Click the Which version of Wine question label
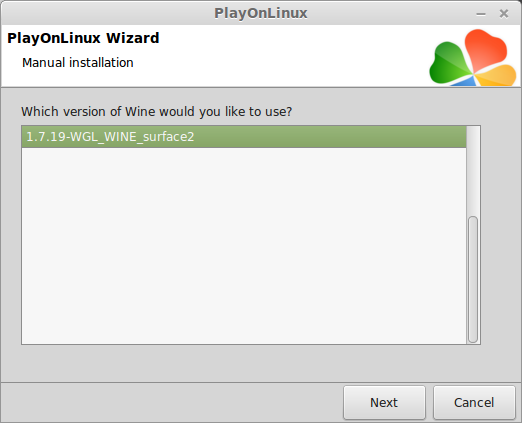The image size is (522, 423). click(x=157, y=111)
